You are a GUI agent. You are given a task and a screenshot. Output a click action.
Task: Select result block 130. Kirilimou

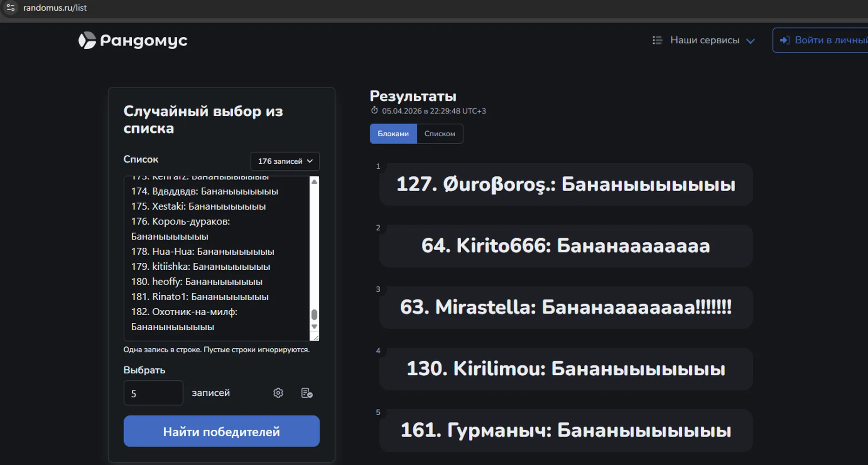pos(566,369)
